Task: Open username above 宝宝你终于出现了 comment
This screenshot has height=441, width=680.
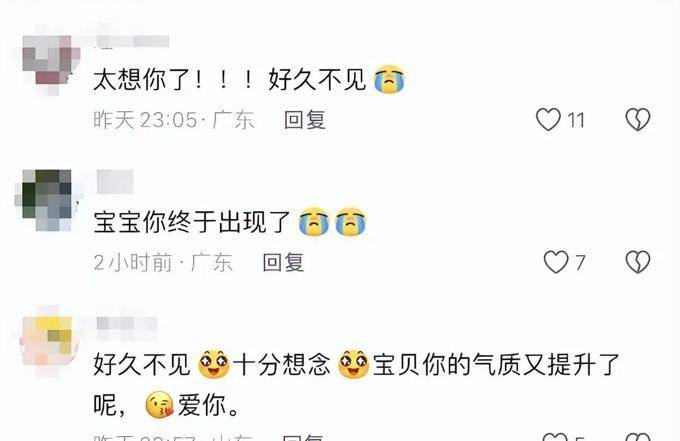Action: (x=115, y=182)
